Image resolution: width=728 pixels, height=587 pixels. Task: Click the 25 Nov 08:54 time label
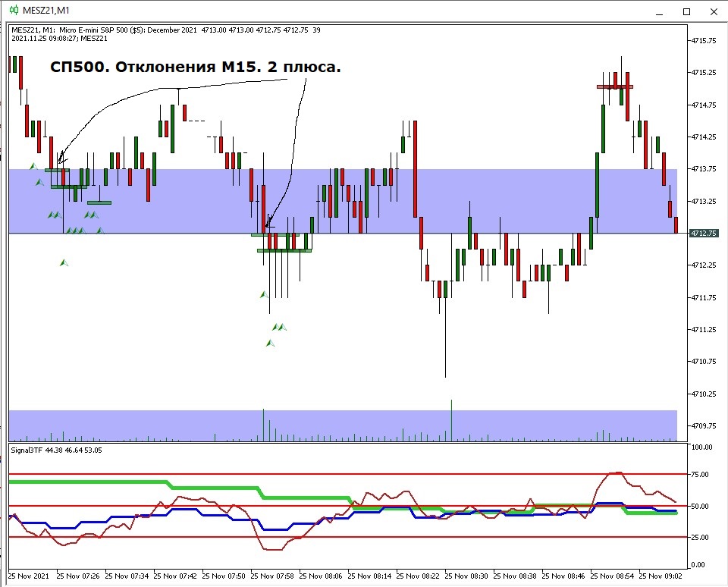tap(612, 576)
